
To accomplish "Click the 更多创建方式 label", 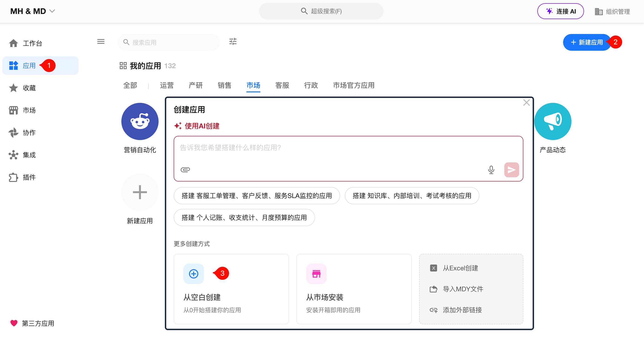I will [192, 244].
